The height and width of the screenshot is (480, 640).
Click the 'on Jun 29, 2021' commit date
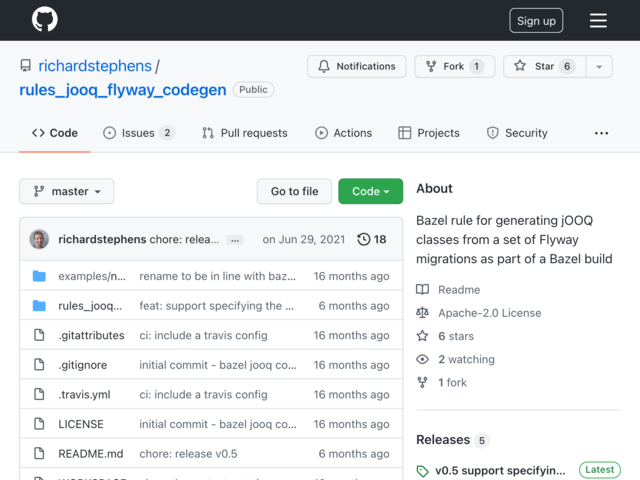(304, 239)
